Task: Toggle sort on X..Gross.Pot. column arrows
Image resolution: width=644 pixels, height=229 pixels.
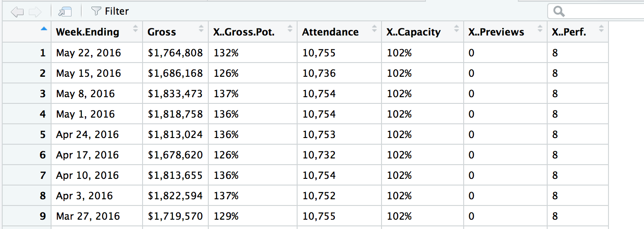Action: pos(290,30)
